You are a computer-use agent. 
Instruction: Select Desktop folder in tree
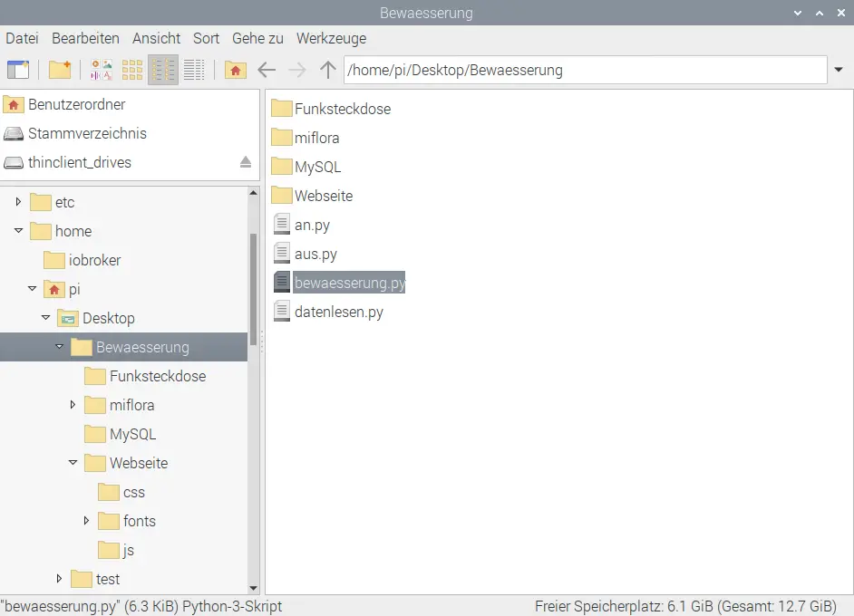96,318
